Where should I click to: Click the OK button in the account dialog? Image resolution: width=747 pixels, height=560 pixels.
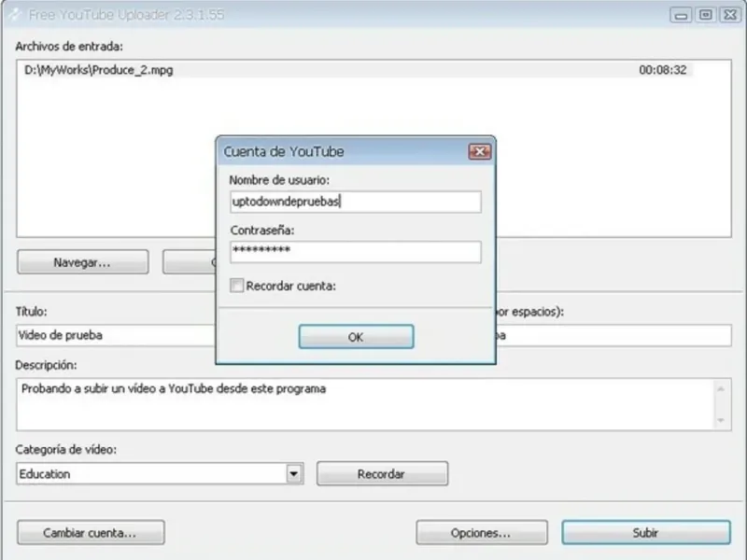pos(356,337)
